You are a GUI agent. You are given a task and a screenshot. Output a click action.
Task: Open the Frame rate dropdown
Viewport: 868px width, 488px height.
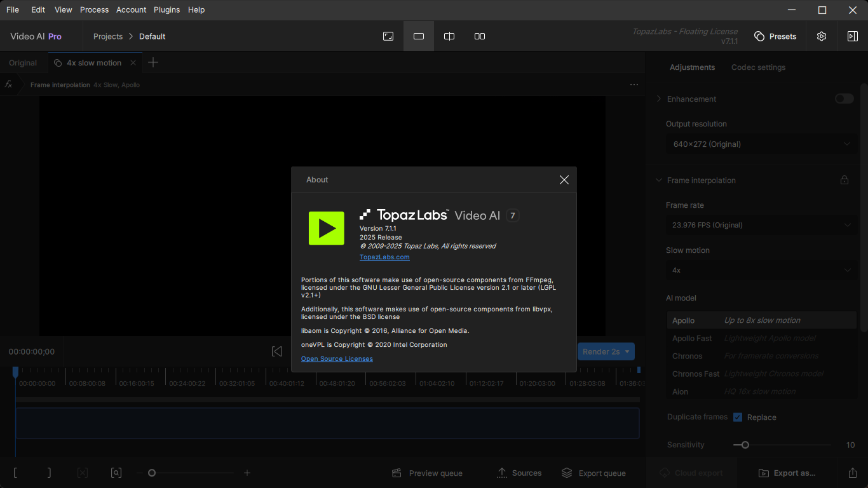point(761,225)
